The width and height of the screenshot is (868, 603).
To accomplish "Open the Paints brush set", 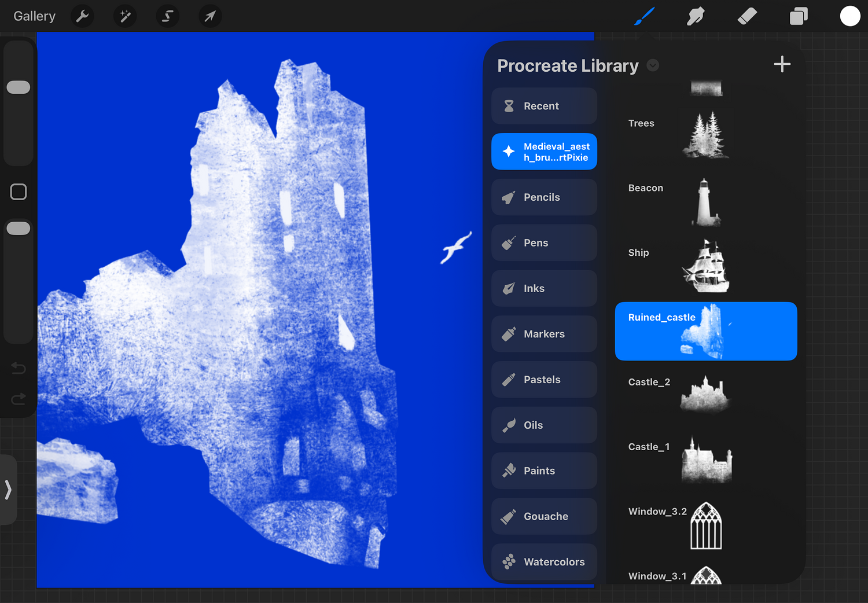I will 544,471.
